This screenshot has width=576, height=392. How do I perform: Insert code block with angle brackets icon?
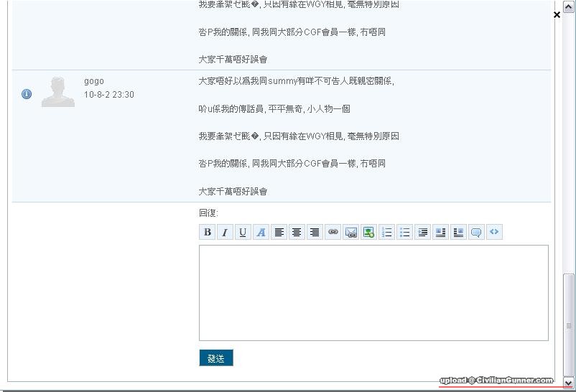(494, 232)
